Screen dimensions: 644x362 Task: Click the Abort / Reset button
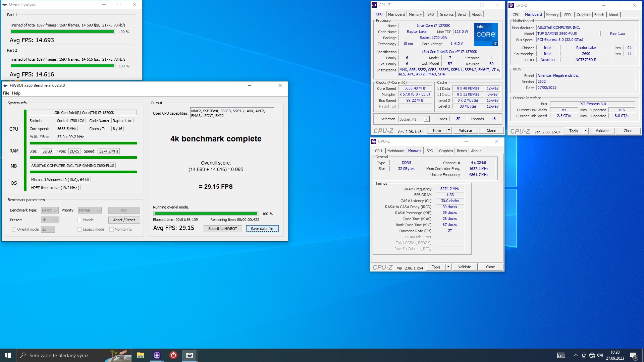coord(124,220)
